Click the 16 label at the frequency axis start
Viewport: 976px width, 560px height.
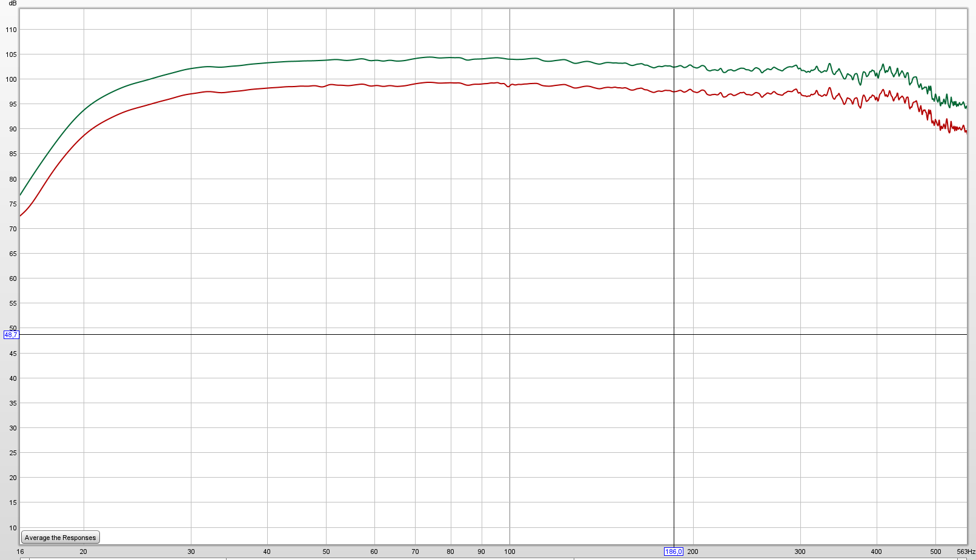click(21, 552)
